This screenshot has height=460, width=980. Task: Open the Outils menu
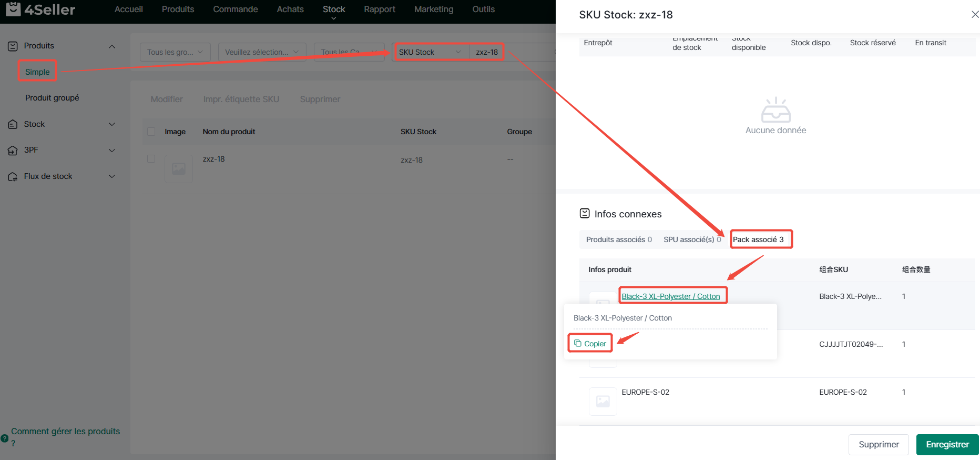tap(484, 9)
